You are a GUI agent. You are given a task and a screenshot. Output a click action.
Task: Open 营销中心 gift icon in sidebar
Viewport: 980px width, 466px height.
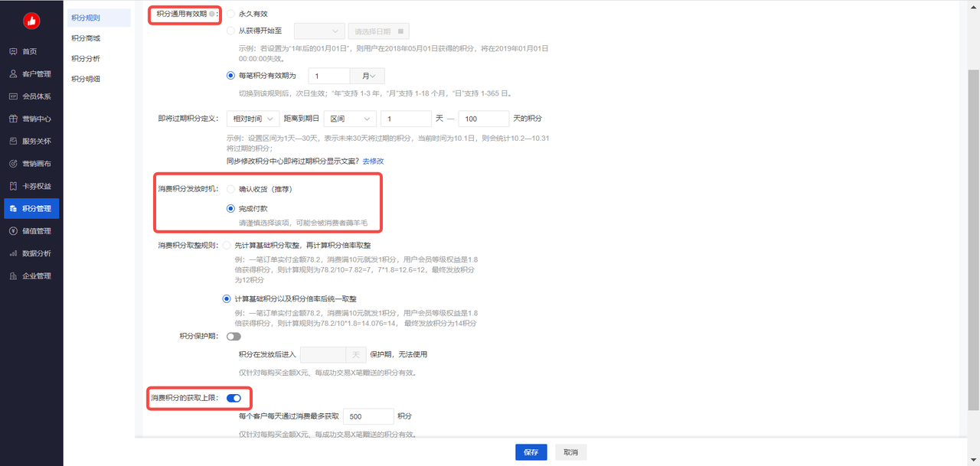pos(14,119)
